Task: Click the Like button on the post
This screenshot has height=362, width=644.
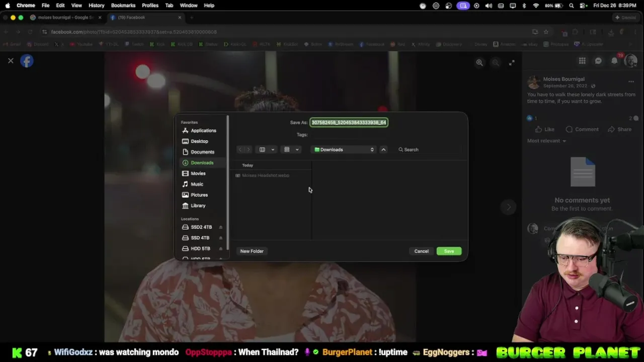Action: coord(545,129)
